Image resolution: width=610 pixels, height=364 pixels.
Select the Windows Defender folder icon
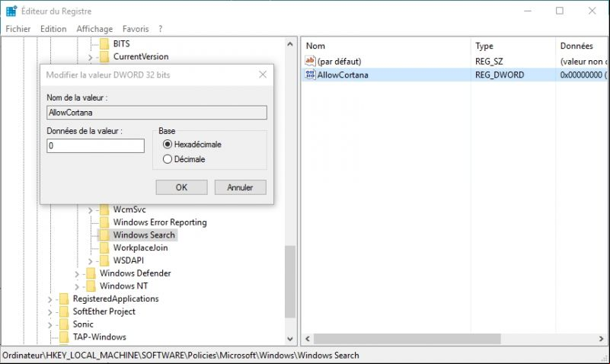coord(91,273)
